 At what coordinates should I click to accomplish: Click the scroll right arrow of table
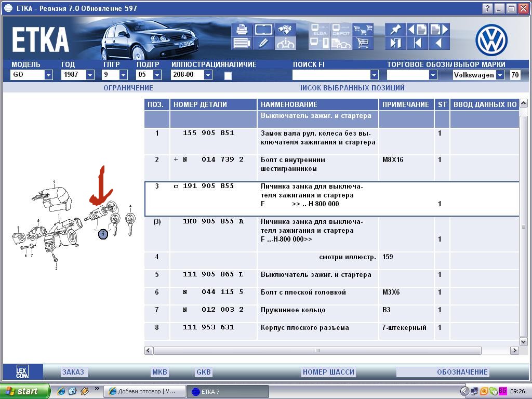[515, 351]
